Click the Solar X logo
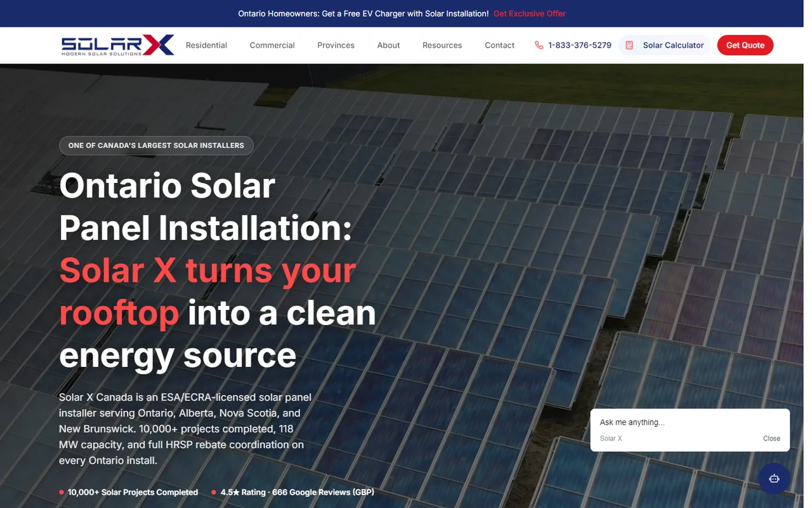Image resolution: width=812 pixels, height=508 pixels. click(117, 45)
